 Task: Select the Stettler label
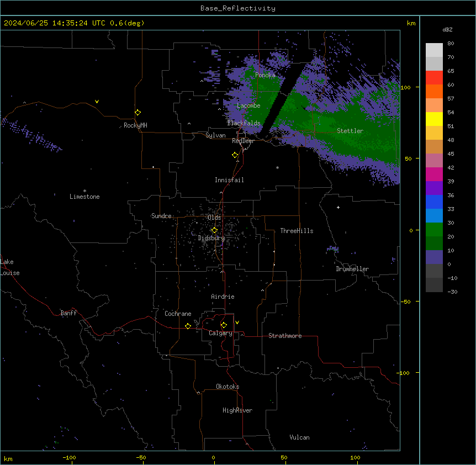[x=350, y=131]
